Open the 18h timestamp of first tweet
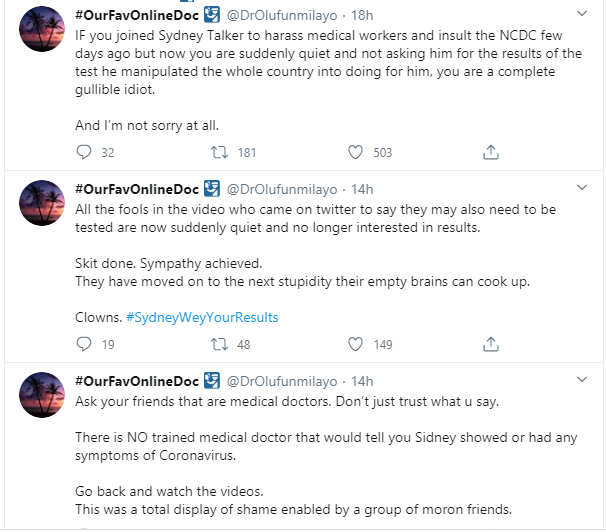 [x=362, y=15]
